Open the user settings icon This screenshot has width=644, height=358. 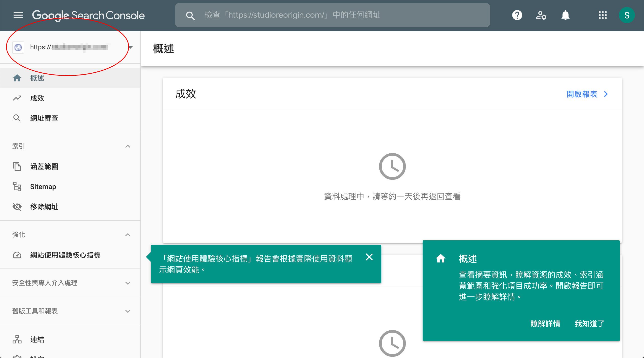(541, 15)
